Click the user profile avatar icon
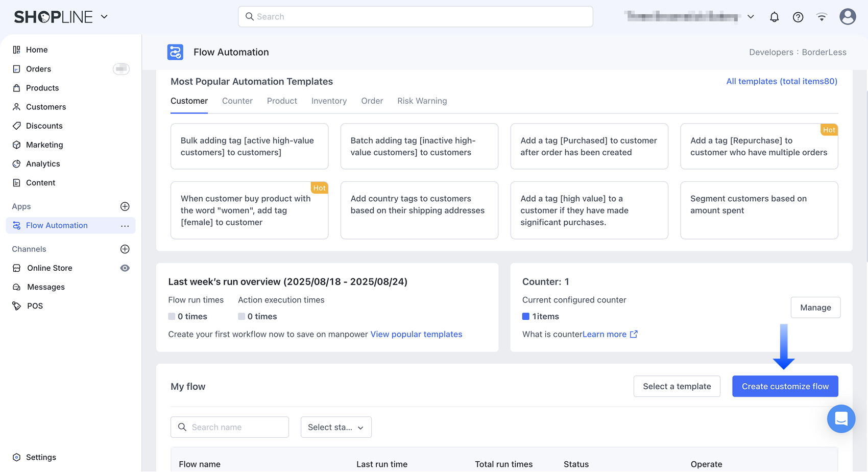 tap(847, 16)
